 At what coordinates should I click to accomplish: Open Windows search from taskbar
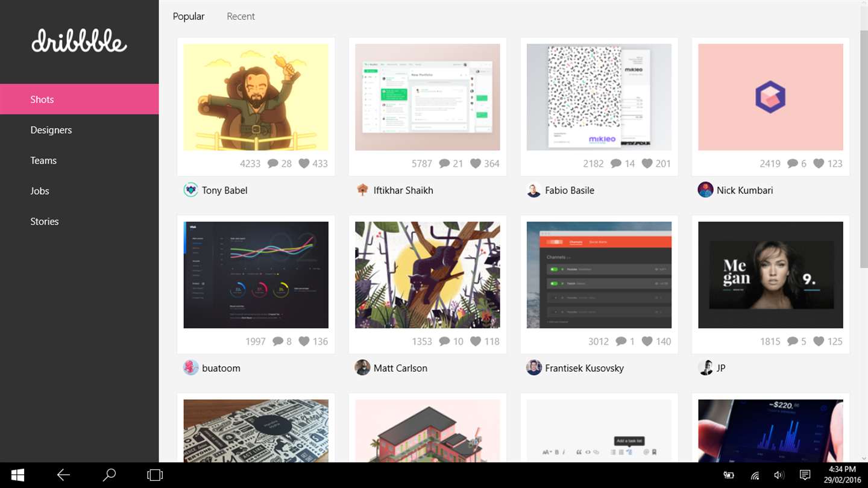click(109, 475)
